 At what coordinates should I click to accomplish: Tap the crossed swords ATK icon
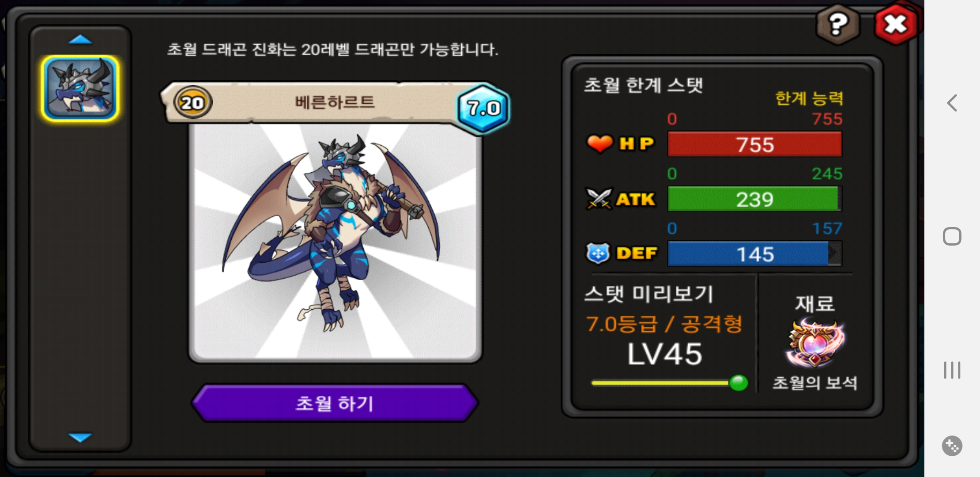[x=599, y=199]
